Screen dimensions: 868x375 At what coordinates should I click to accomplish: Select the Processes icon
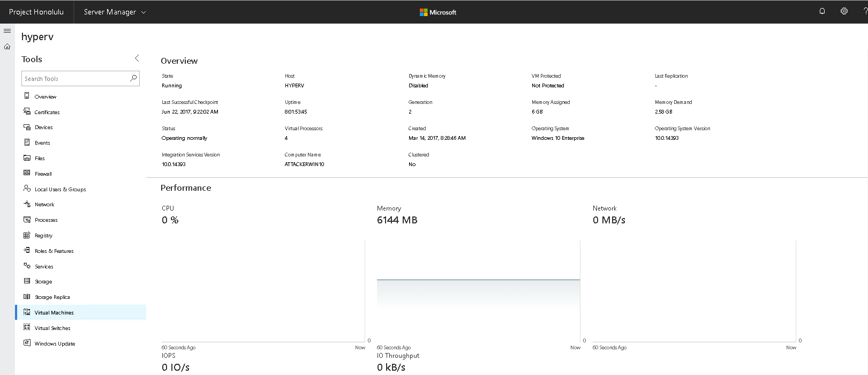click(x=27, y=220)
